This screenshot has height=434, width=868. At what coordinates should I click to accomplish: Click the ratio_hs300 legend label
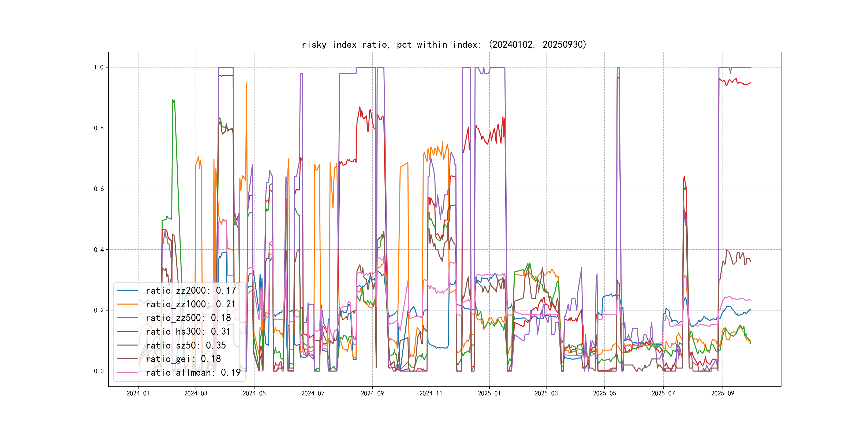(x=188, y=332)
